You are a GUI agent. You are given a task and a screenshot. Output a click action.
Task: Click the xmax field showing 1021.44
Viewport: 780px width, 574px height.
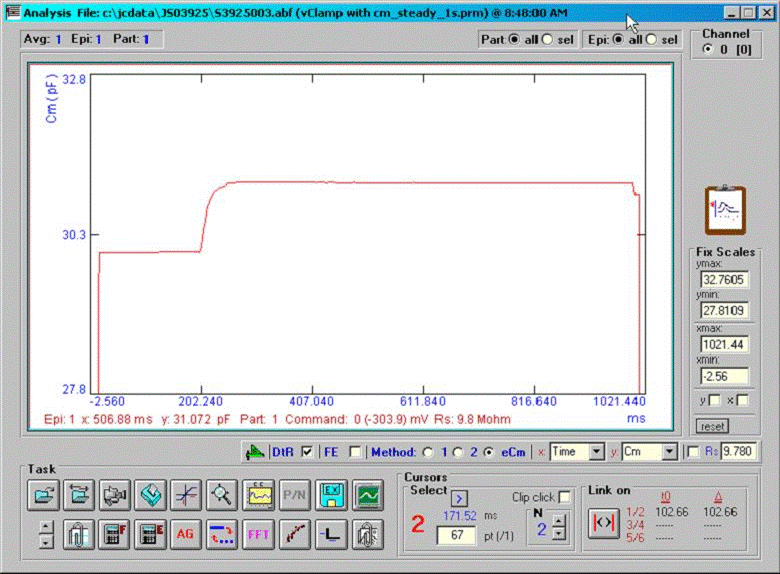click(724, 344)
